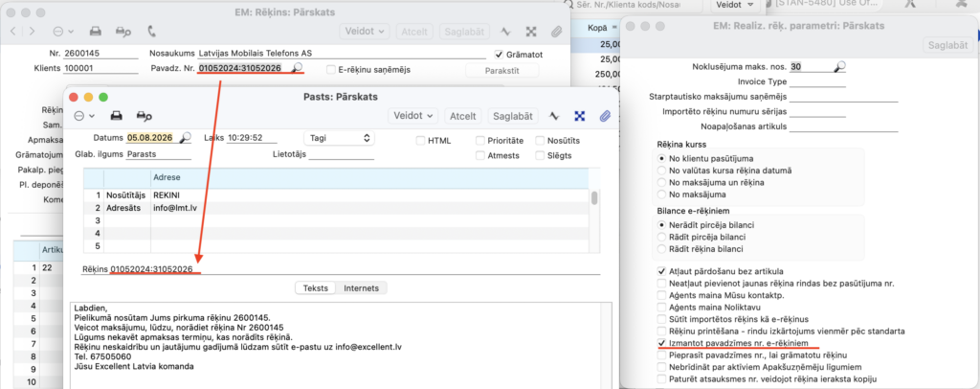Image resolution: width=980 pixels, height=389 pixels.
Task: Open the actions ellipsis menu in Rēķins window
Action: [64, 31]
